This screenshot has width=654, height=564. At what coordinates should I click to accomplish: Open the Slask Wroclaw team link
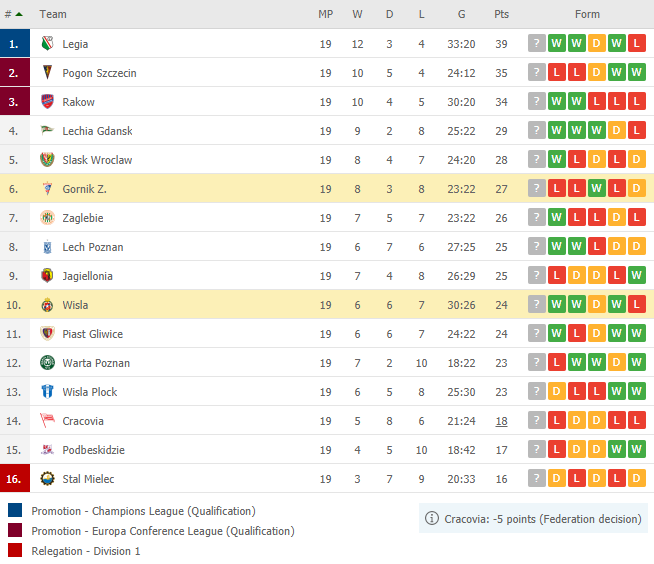[97, 160]
